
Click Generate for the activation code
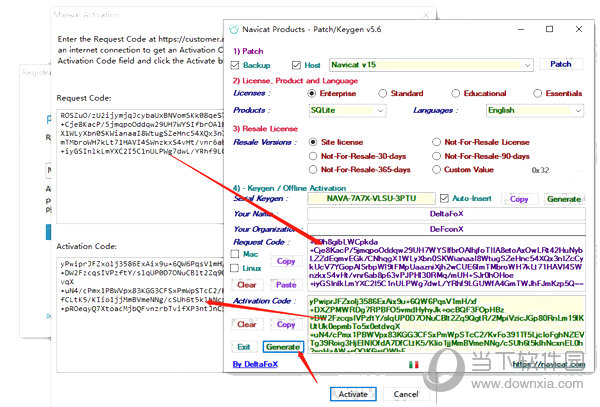(283, 347)
